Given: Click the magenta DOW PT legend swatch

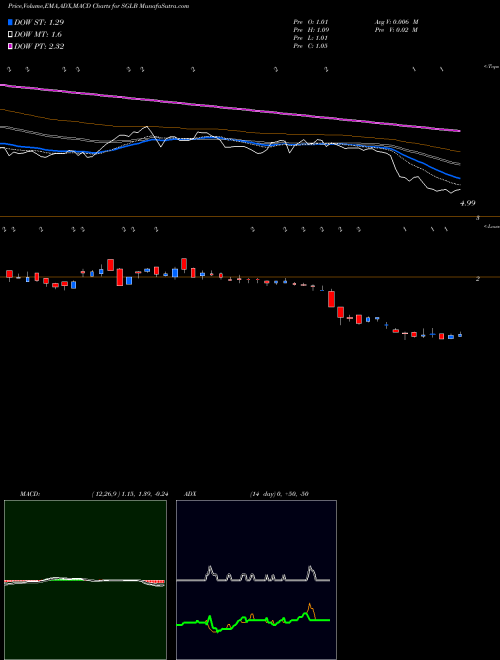Looking at the screenshot, I should click(10, 46).
